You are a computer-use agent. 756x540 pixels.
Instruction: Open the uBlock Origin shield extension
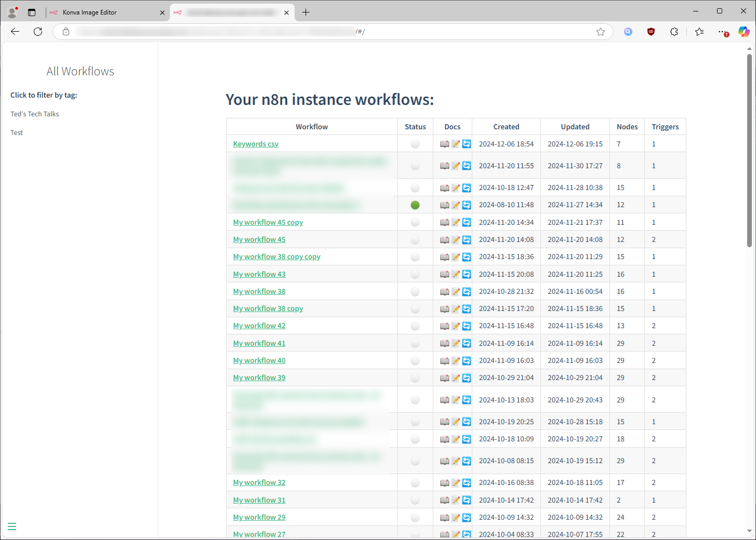[x=651, y=32]
